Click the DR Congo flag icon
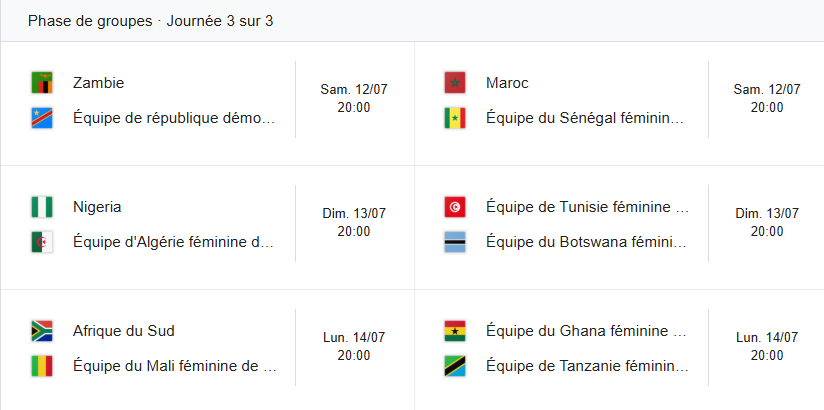 click(41, 118)
